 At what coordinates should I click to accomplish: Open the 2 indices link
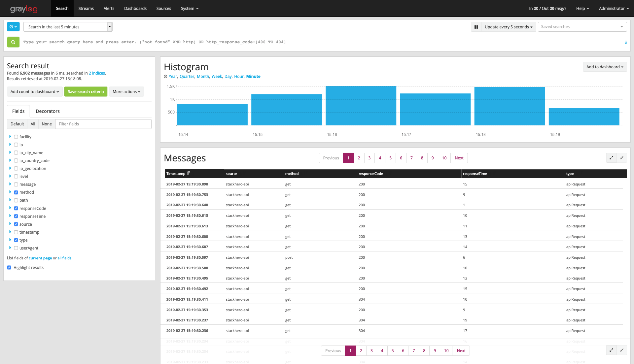click(96, 73)
